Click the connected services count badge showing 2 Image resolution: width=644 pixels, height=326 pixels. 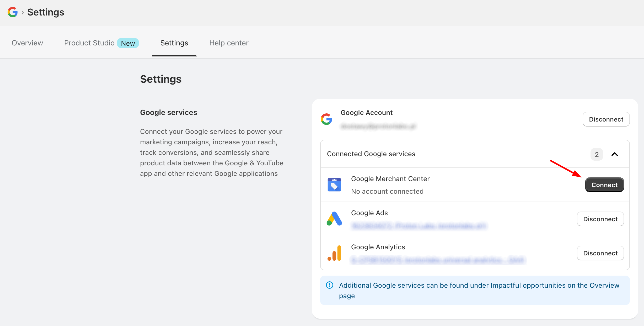pyautogui.click(x=597, y=154)
